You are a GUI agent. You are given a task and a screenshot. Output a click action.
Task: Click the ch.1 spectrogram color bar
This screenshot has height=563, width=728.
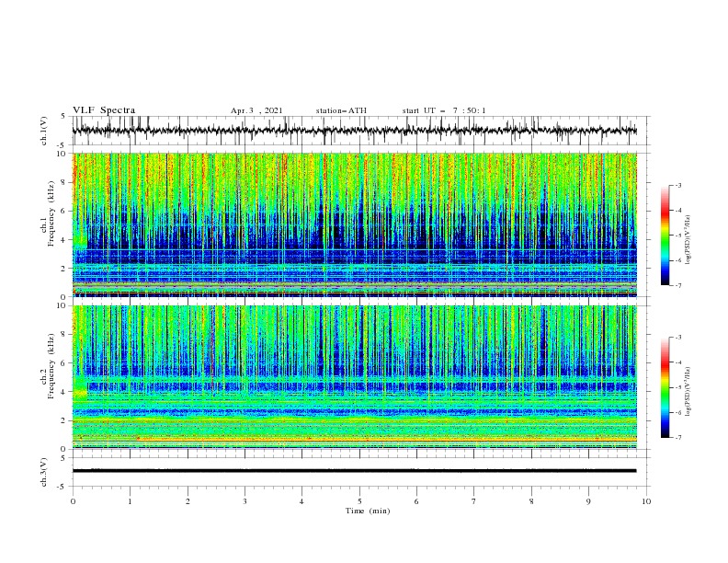click(x=665, y=236)
